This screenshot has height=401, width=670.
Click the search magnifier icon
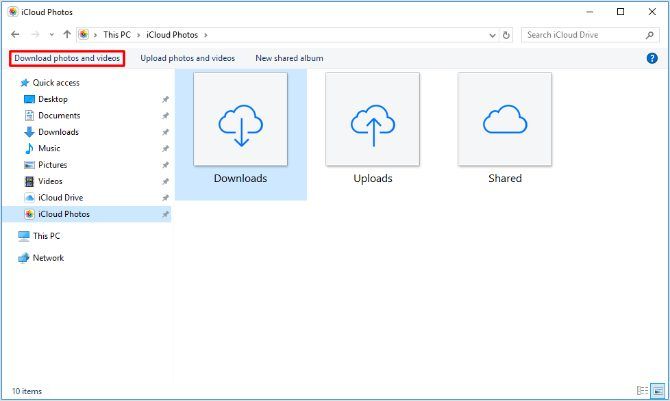click(x=649, y=35)
